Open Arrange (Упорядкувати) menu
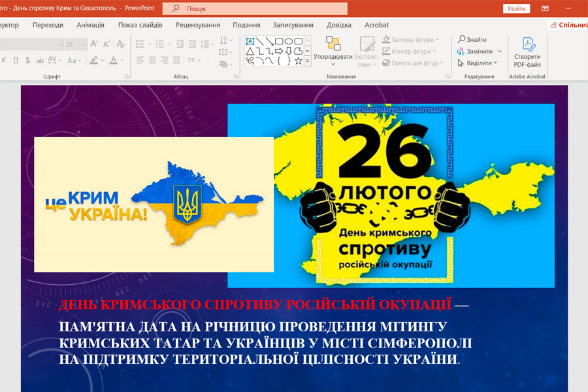 tap(333, 52)
